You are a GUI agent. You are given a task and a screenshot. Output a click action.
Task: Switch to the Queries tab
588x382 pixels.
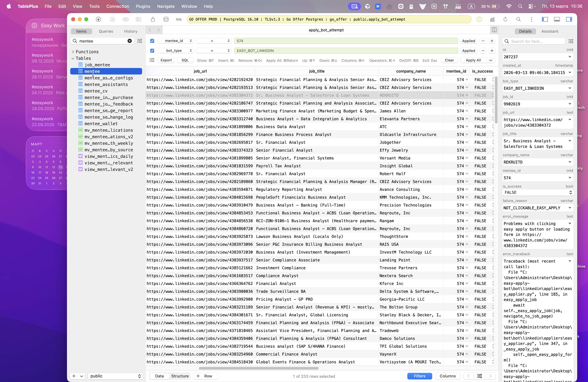point(106,31)
